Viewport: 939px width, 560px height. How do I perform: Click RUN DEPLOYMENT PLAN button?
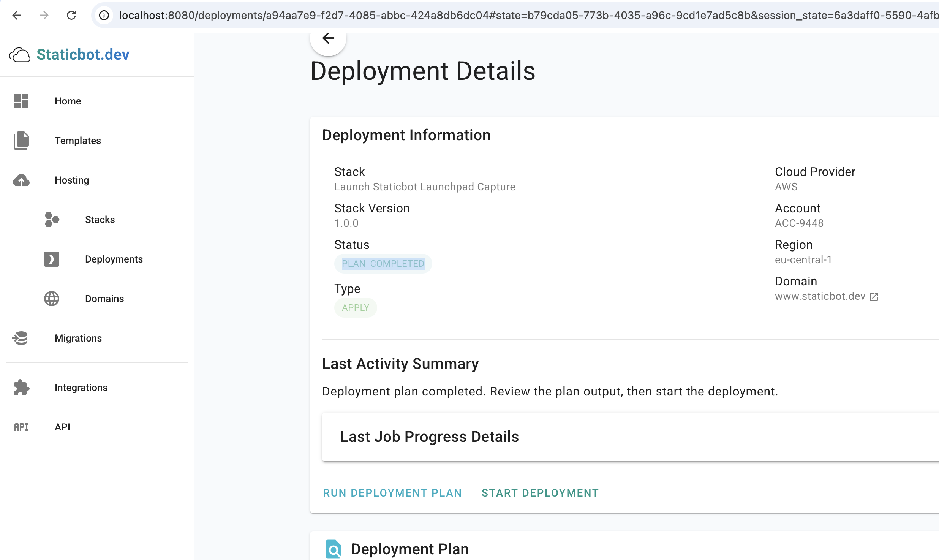coord(392,493)
